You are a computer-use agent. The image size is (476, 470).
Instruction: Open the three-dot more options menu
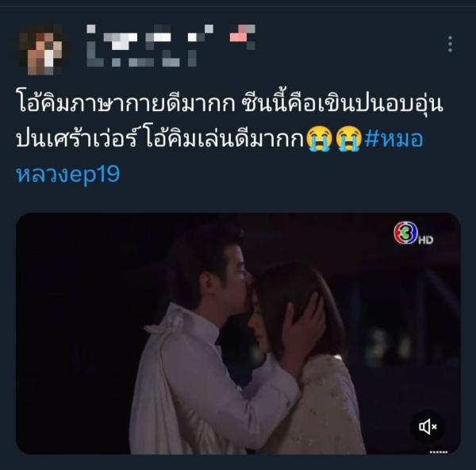tap(450, 44)
